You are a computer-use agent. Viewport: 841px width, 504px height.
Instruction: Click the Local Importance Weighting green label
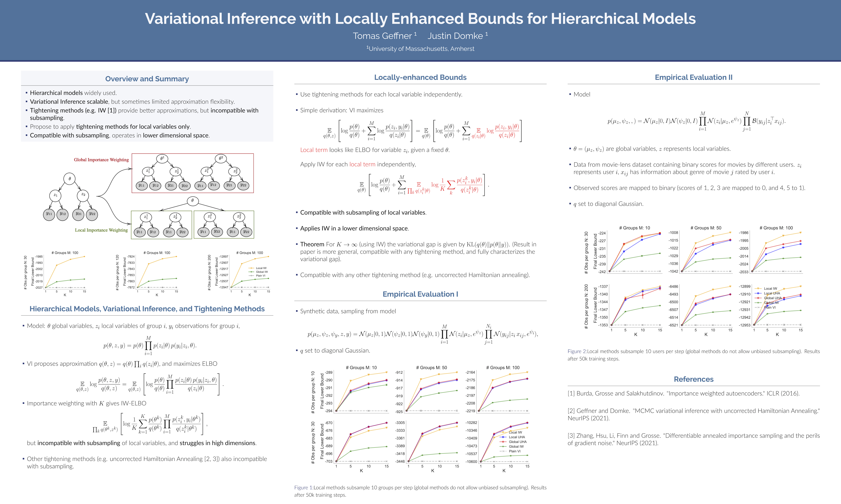click(x=101, y=230)
